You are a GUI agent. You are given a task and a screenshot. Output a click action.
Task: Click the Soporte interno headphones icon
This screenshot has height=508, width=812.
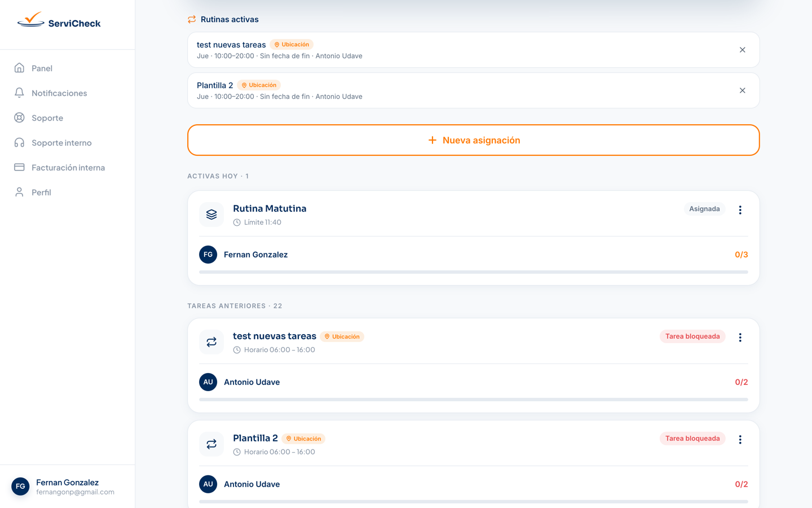[19, 143]
